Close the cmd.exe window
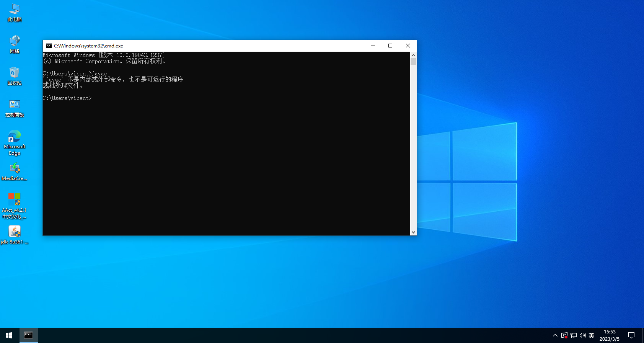The height and width of the screenshot is (343, 644). click(408, 46)
